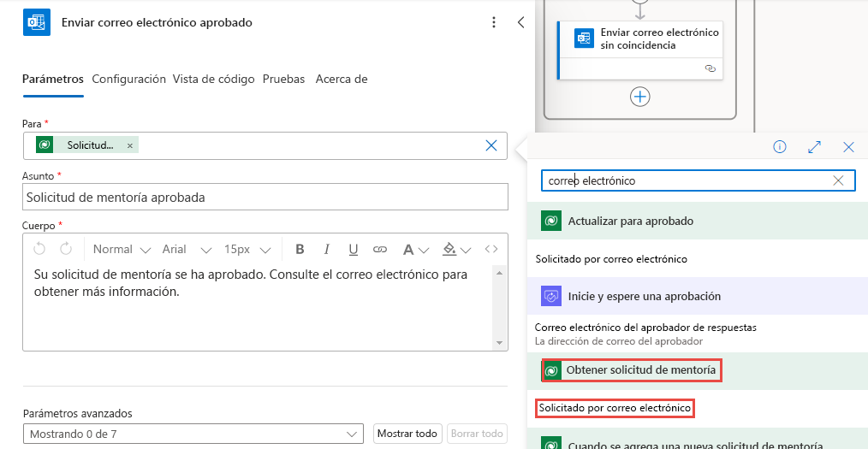This screenshot has height=449, width=868.
Task: Open the Acerca de tab
Action: coord(342,79)
